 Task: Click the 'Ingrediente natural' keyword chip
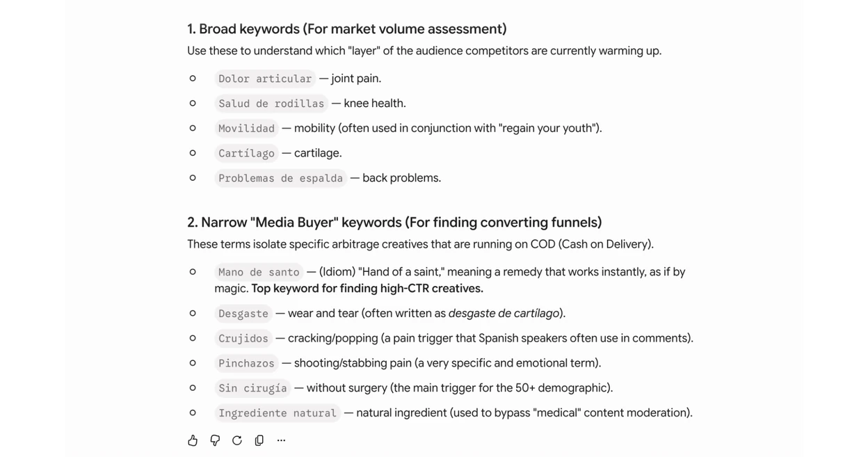278,413
